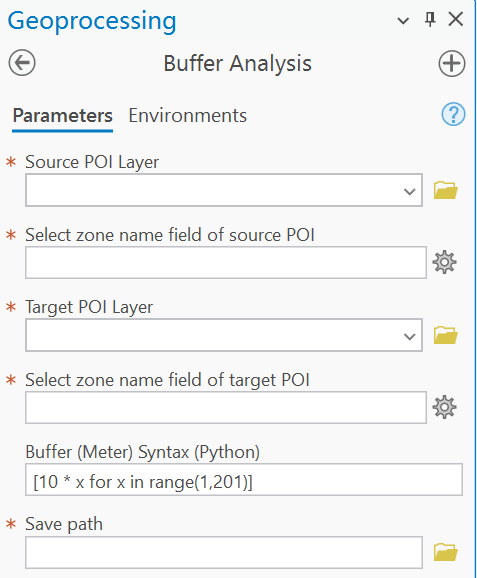
Task: Click into target POI zone name field box
Action: (226, 407)
